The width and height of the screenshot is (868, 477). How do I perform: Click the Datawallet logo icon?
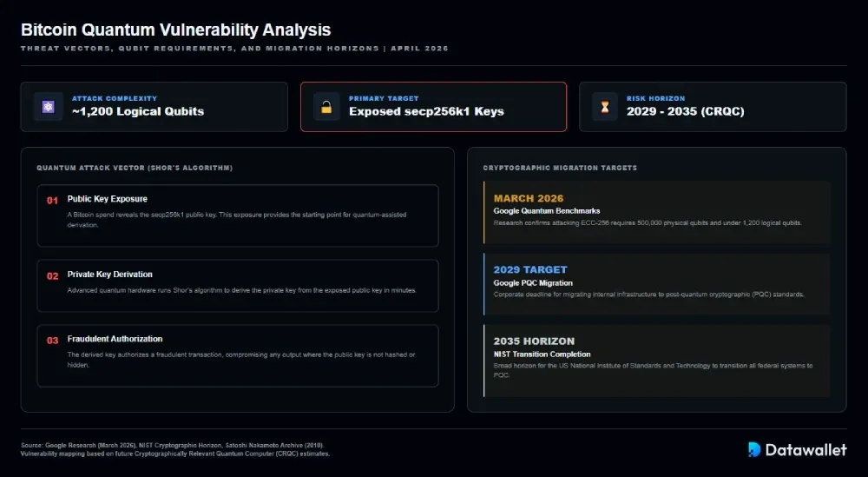(754, 449)
